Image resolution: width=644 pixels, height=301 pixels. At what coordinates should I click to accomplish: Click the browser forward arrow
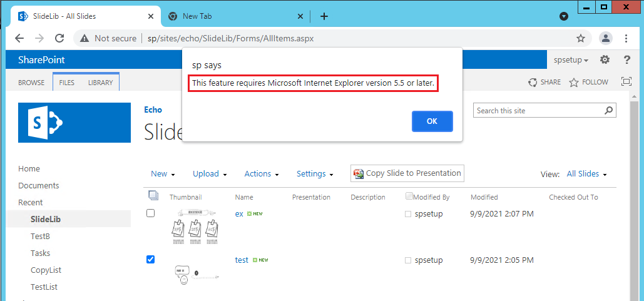(x=39, y=38)
